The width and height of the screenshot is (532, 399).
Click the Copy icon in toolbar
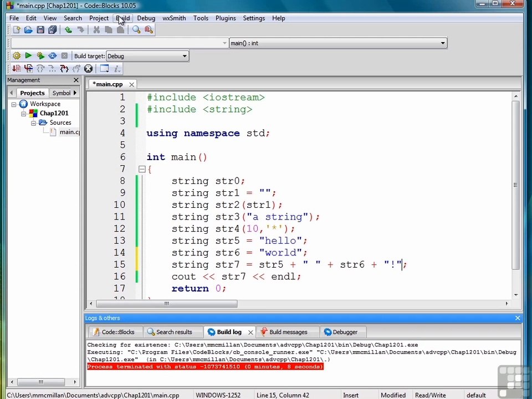point(109,30)
